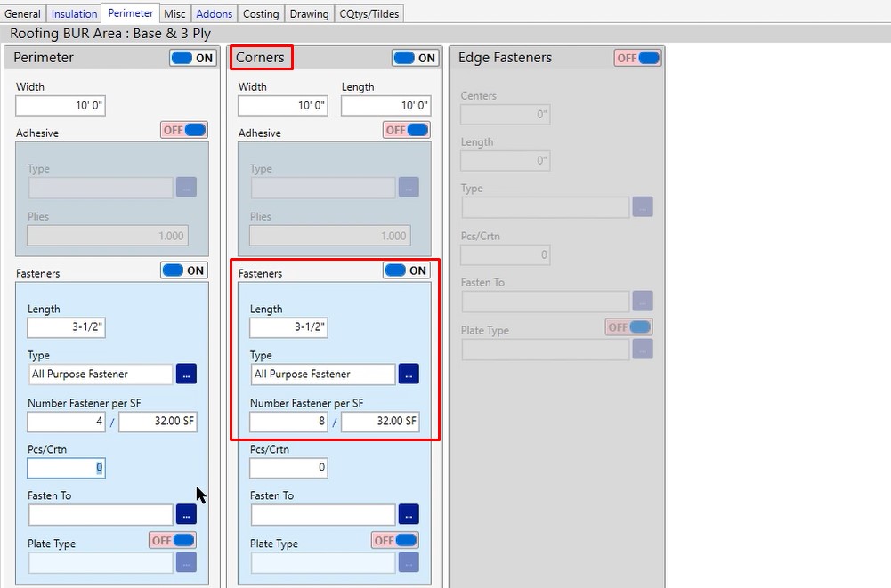The height and width of the screenshot is (588, 891).
Task: Open Corners fastener Type browse button
Action: 409,374
